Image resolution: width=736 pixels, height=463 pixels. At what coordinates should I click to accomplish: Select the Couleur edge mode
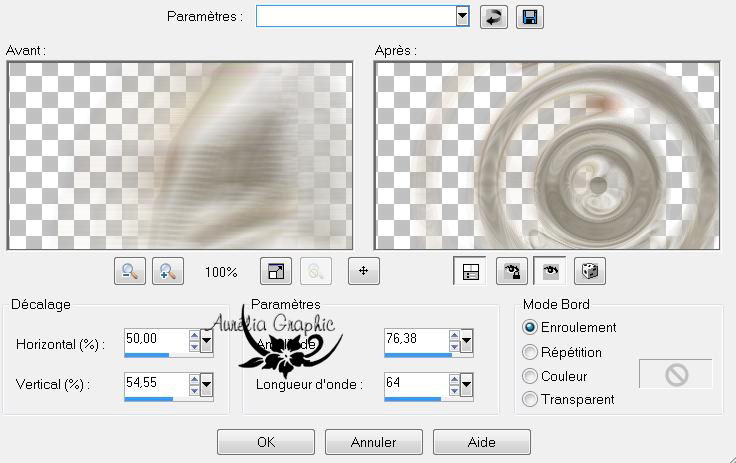pyautogui.click(x=530, y=376)
